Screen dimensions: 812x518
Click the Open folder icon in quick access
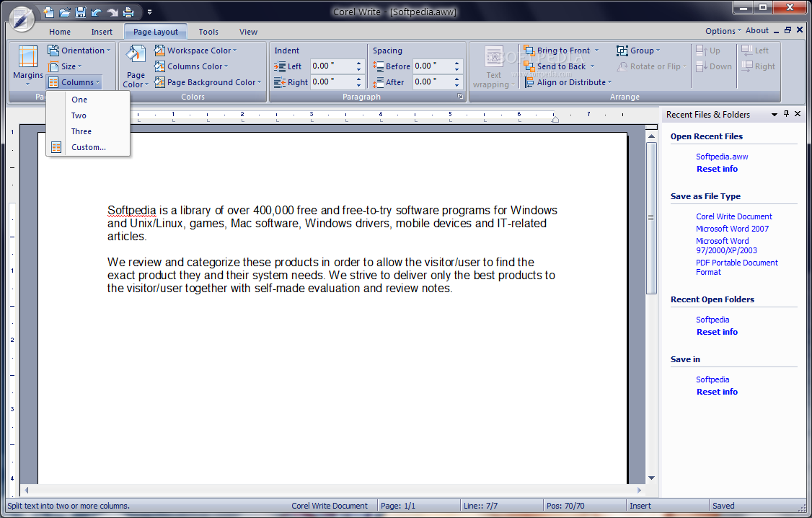pos(65,12)
